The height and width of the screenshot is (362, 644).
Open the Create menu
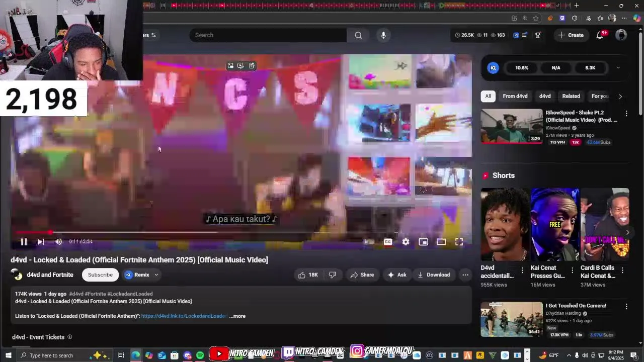571,35
